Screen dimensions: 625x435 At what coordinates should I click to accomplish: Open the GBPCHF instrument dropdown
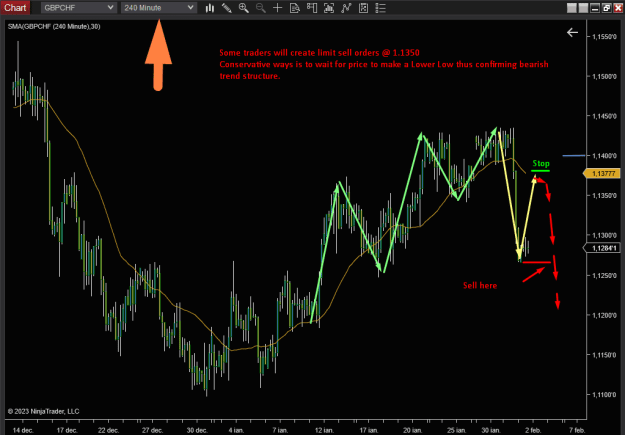tap(79, 8)
